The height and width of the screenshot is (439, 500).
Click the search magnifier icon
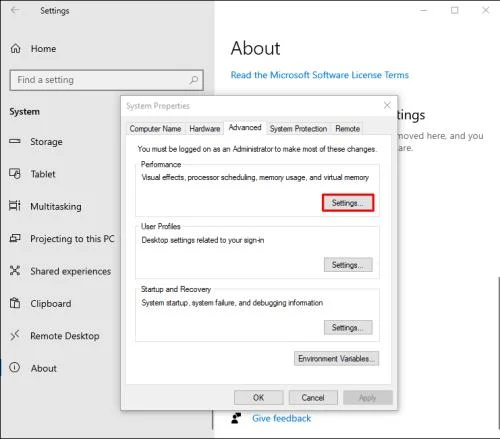tap(194, 80)
